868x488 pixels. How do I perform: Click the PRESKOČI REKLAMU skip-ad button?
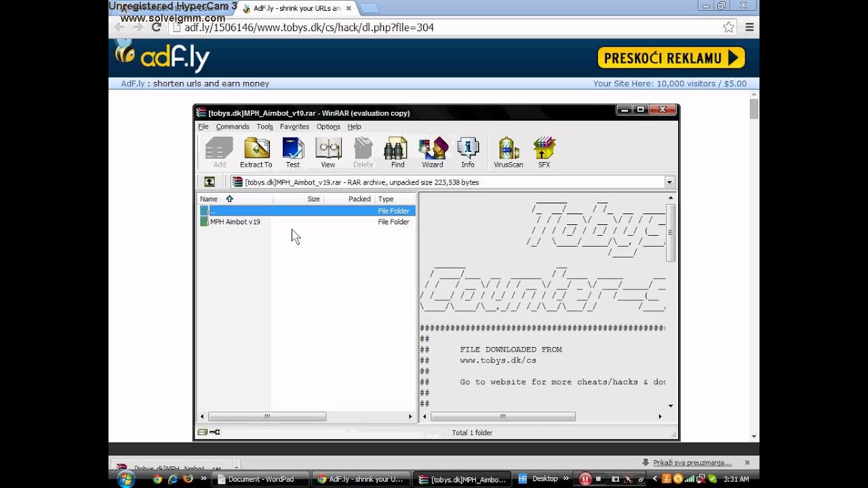pyautogui.click(x=671, y=58)
